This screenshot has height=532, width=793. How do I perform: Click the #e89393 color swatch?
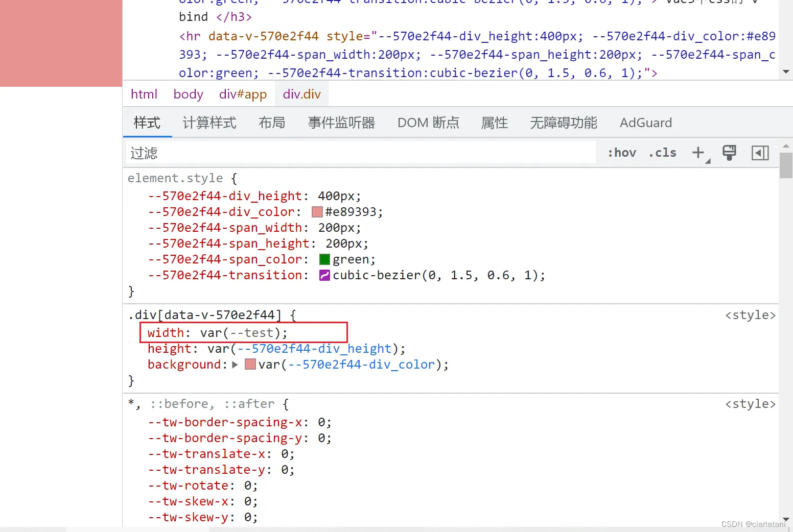pyautogui.click(x=317, y=212)
